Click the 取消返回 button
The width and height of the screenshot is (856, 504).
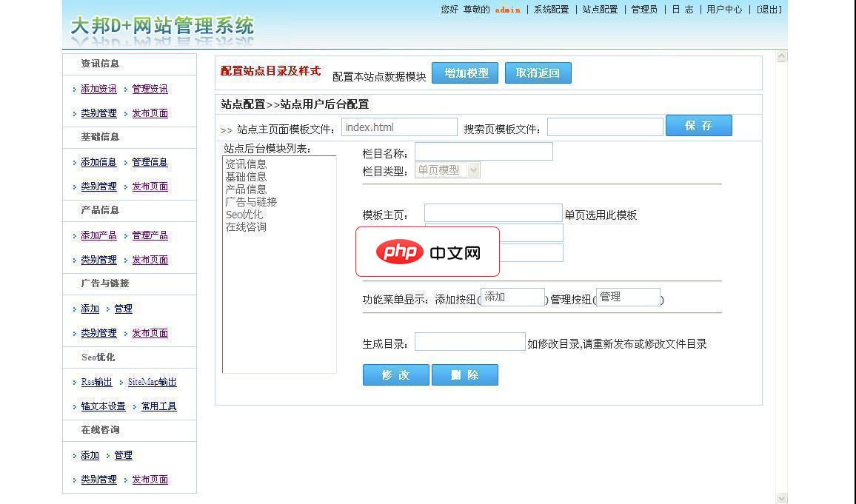tap(538, 73)
